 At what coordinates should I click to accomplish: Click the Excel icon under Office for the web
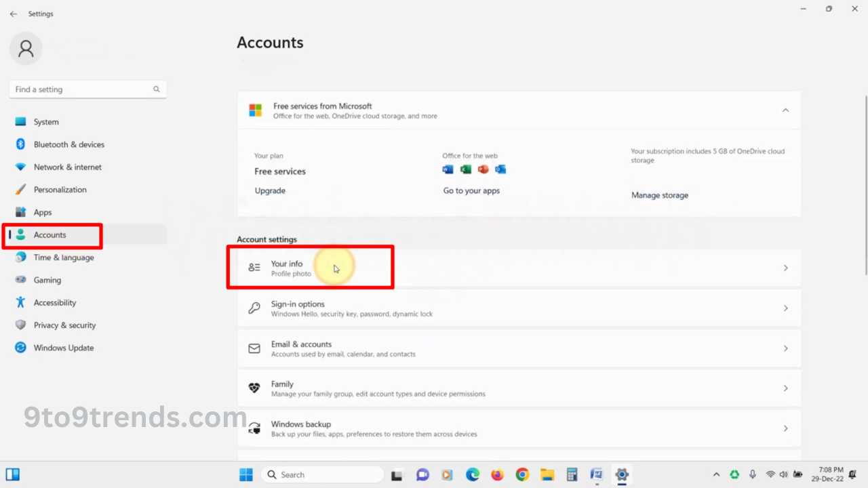tap(466, 169)
